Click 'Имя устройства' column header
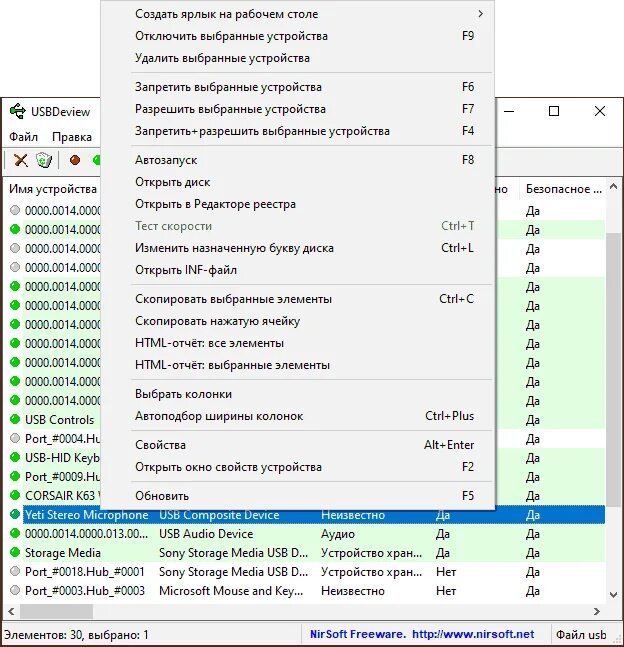The width and height of the screenshot is (624, 647). pyautogui.click(x=53, y=189)
